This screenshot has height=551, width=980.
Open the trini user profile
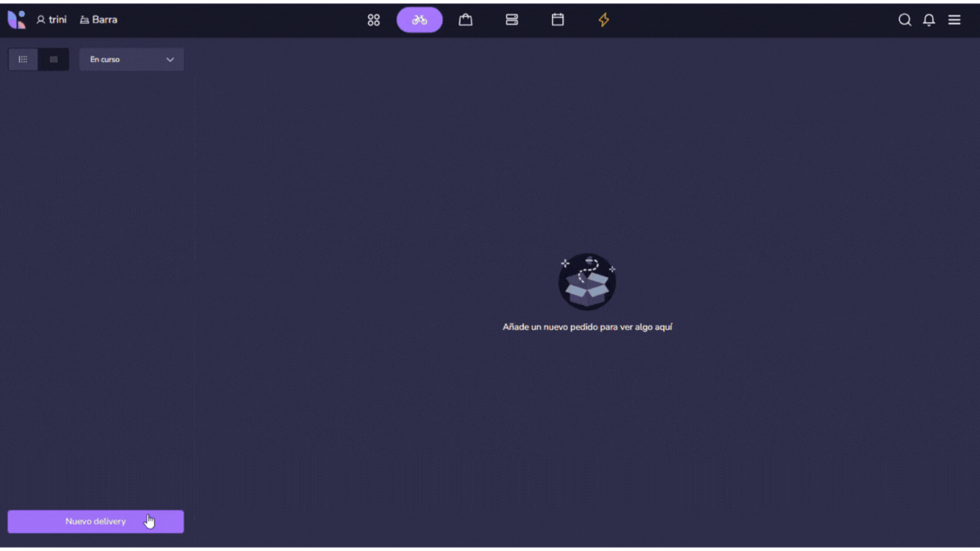coord(51,20)
